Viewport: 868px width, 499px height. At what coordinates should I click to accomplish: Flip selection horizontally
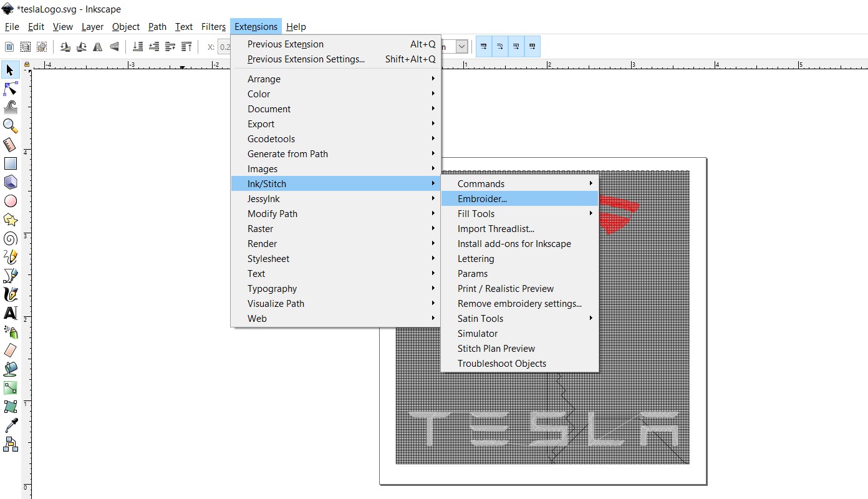(x=98, y=47)
